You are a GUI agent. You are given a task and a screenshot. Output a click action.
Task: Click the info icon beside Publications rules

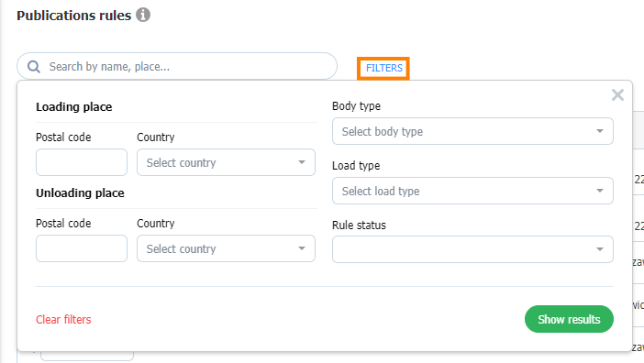coord(143,15)
